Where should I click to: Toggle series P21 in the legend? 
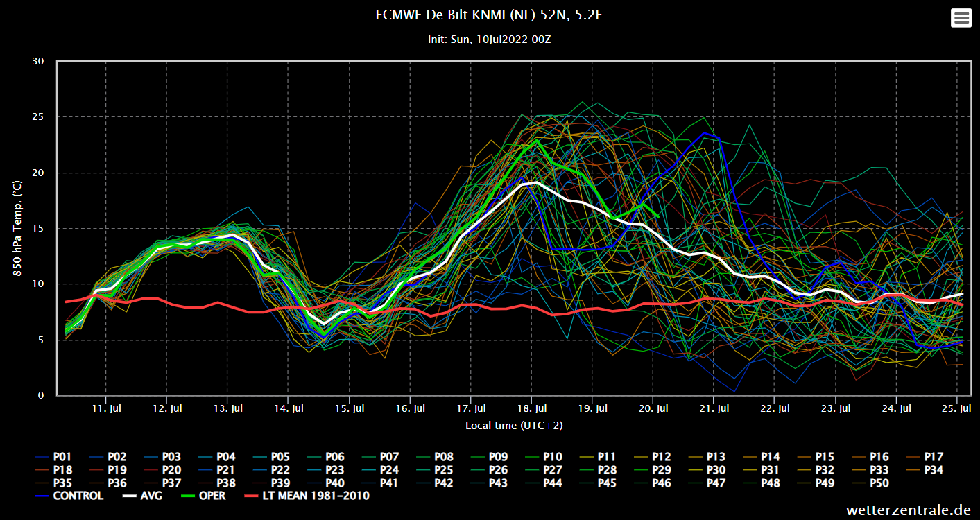tap(216, 470)
